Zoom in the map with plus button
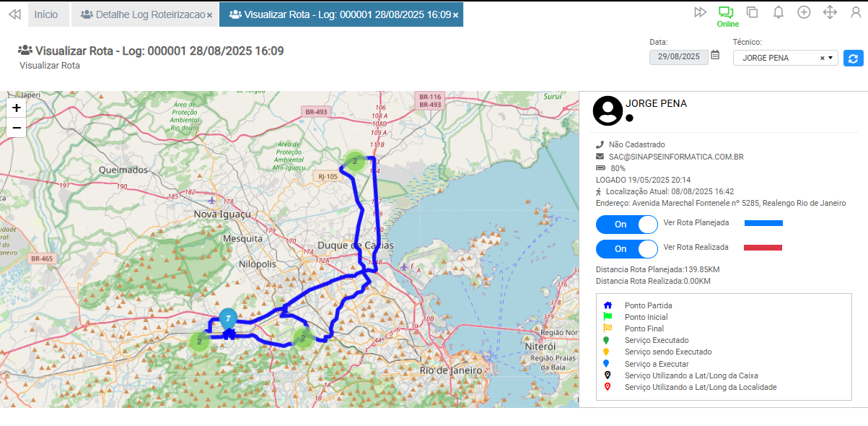The height and width of the screenshot is (426, 868). coord(17,108)
